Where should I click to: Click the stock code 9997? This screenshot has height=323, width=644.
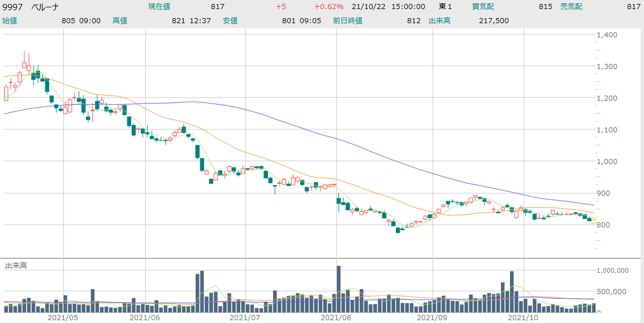(x=13, y=7)
